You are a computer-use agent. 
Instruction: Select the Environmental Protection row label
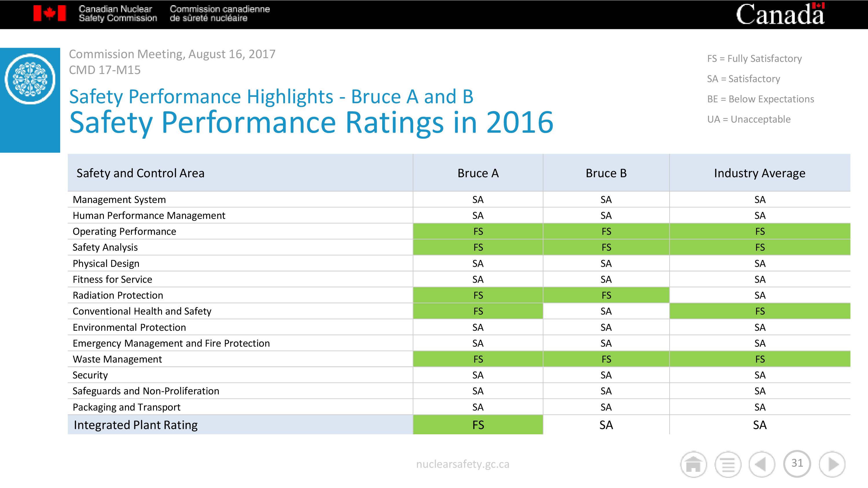coord(129,327)
